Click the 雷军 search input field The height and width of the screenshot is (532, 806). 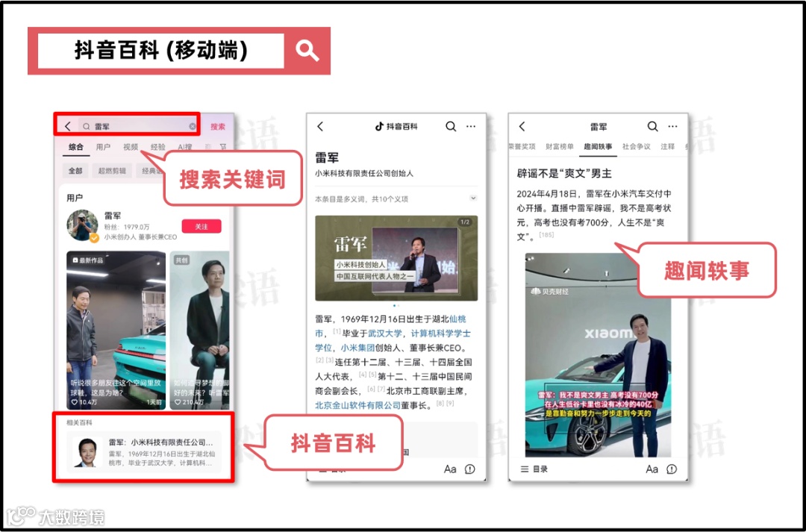tap(139, 126)
